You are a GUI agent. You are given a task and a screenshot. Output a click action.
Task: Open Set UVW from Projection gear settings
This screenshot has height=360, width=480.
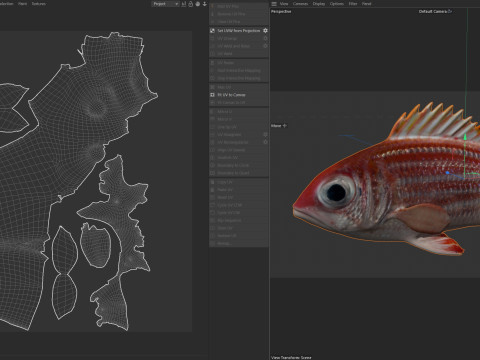click(x=265, y=31)
